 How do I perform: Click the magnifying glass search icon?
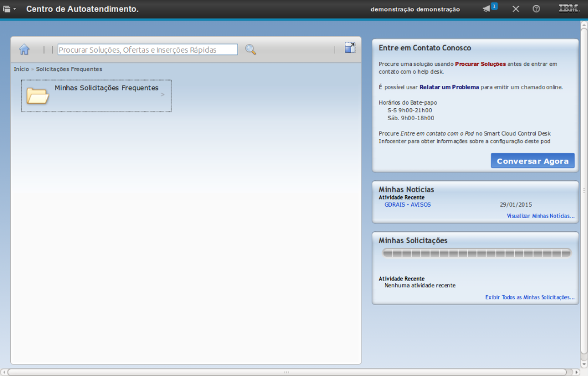251,49
